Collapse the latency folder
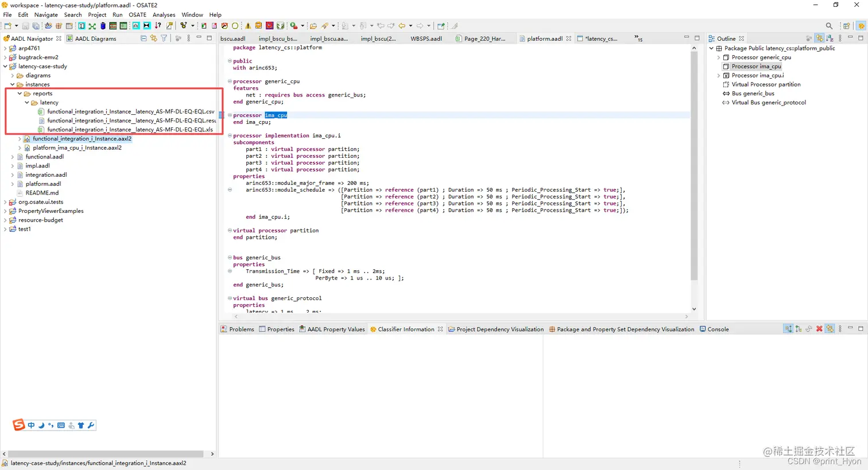 pos(27,102)
